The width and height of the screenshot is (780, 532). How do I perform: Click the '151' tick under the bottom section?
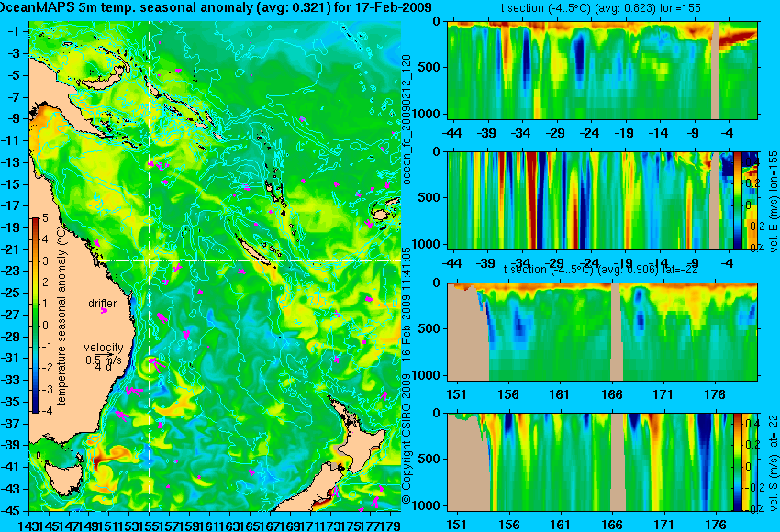tap(457, 525)
